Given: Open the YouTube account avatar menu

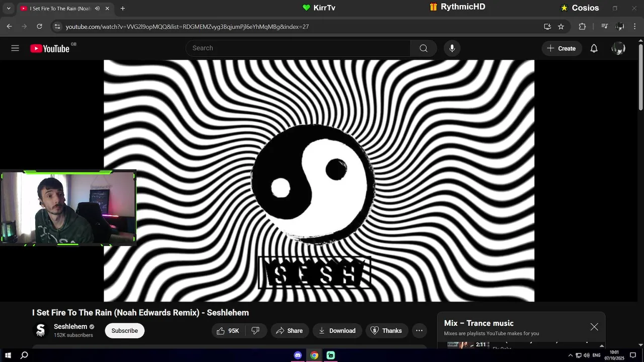Looking at the screenshot, I should click(618, 48).
